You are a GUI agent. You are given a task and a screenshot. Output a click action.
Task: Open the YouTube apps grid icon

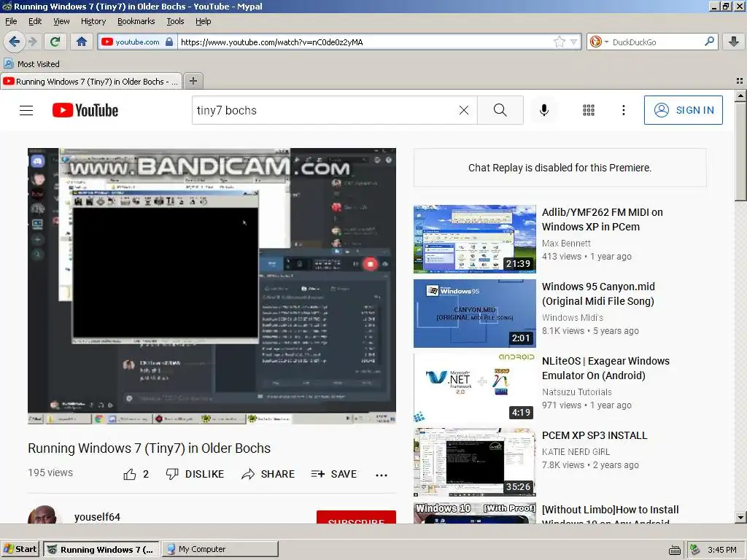coord(589,111)
